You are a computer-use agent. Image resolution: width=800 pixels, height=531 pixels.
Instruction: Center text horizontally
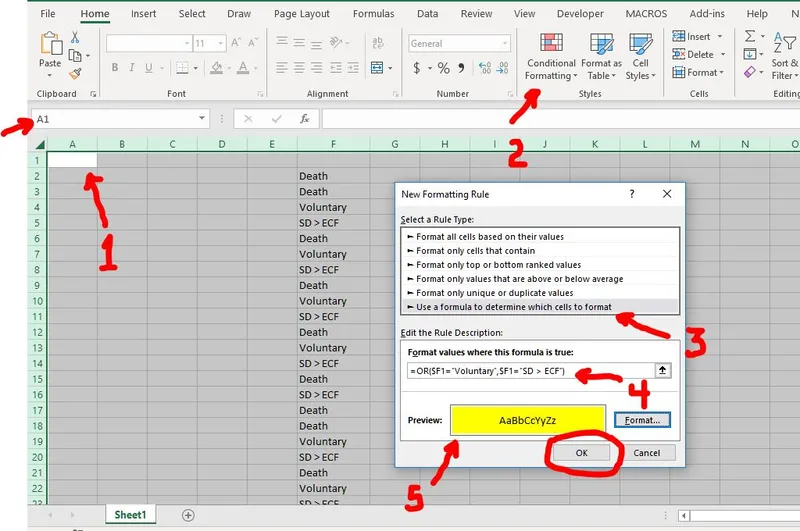tap(299, 67)
